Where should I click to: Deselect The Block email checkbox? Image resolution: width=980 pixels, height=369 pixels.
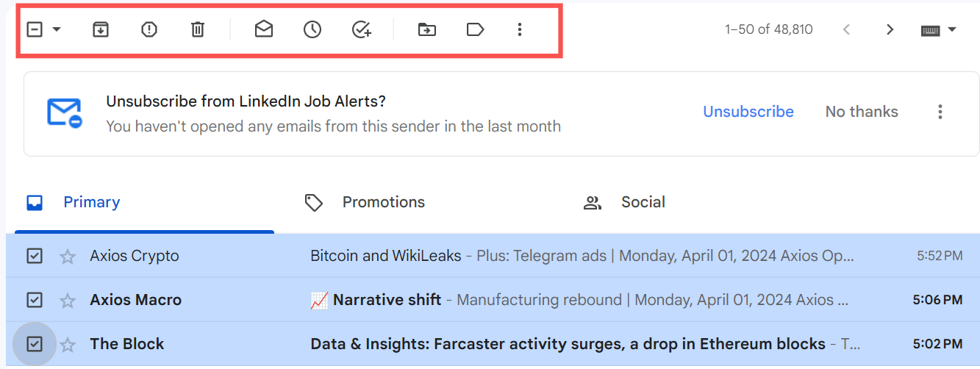coord(35,344)
